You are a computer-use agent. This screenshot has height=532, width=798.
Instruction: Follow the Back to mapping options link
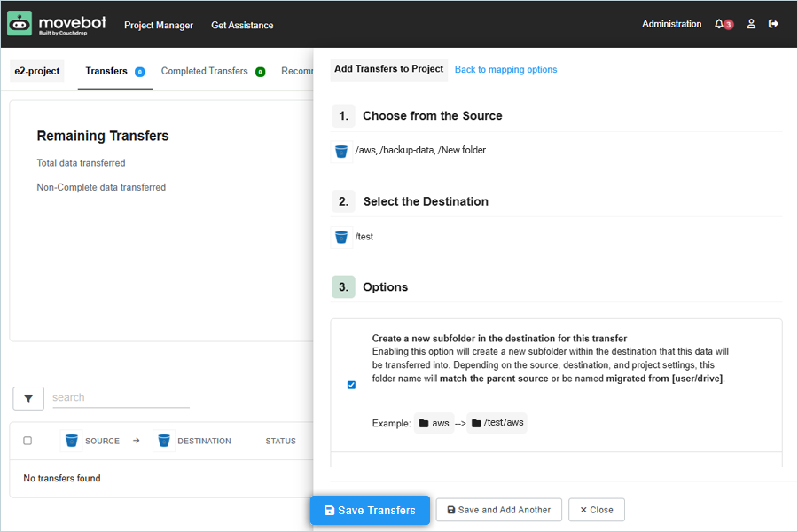[505, 69]
